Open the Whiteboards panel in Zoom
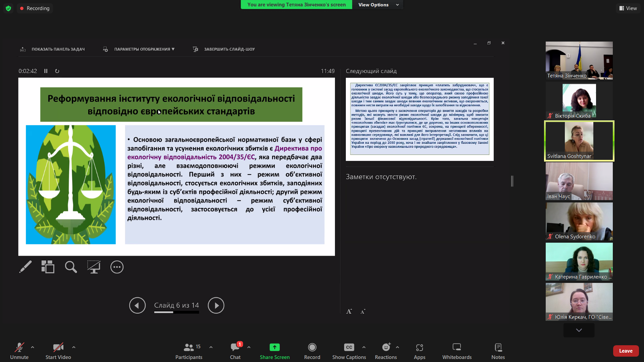644x362 pixels. (457, 351)
